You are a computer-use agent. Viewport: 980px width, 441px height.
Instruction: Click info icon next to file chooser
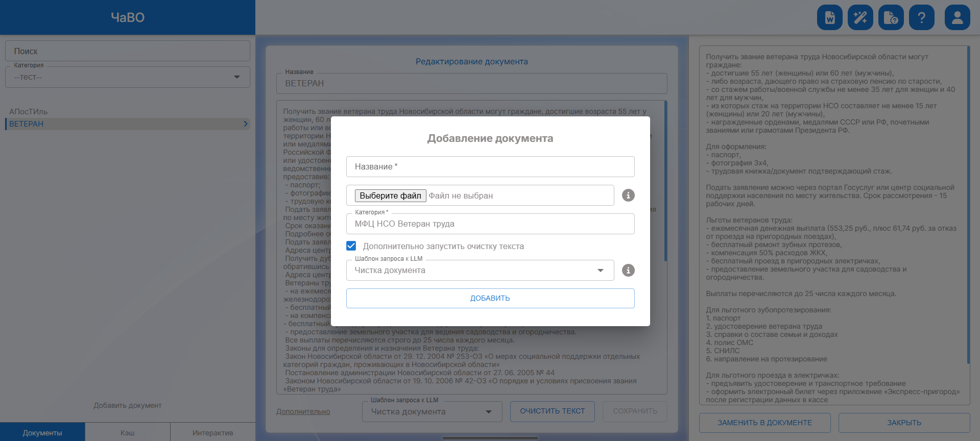(628, 195)
